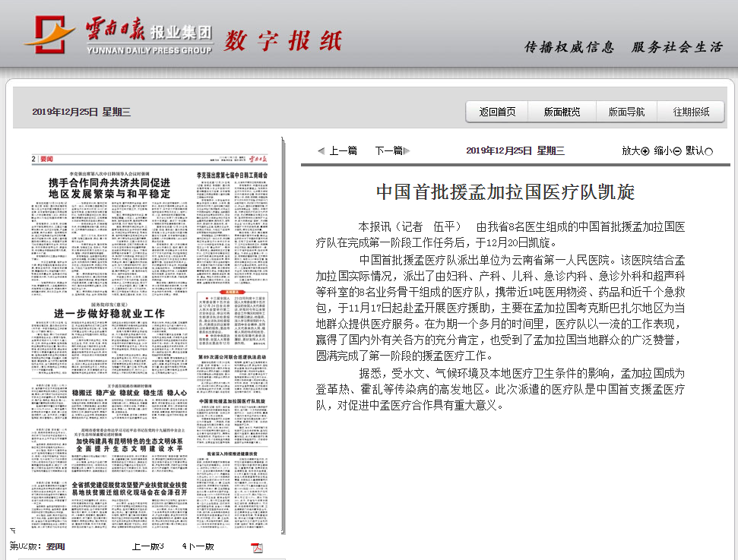Go to previous article 上一篇
Viewport: 738px width, 560px height.
(x=343, y=150)
